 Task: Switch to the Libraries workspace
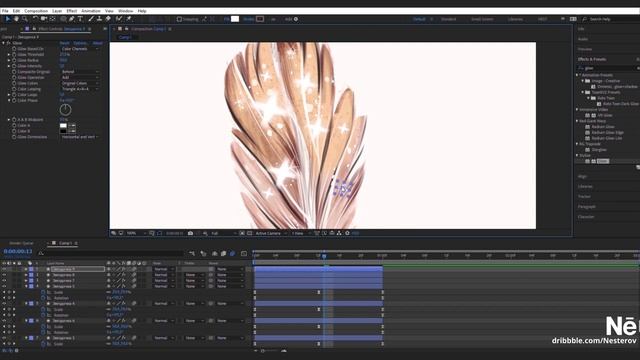click(x=515, y=19)
